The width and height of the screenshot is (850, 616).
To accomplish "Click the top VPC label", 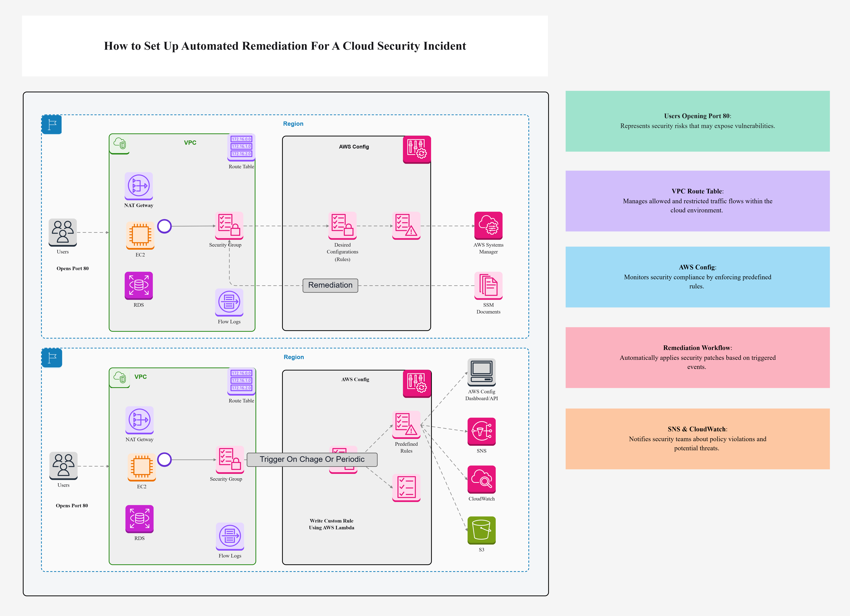I will [x=190, y=143].
